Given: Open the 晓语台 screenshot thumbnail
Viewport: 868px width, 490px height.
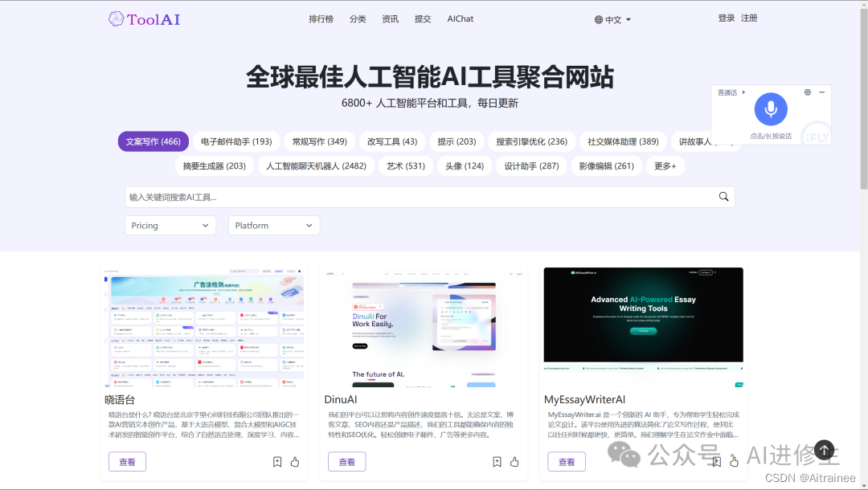Looking at the screenshot, I should click(203, 328).
